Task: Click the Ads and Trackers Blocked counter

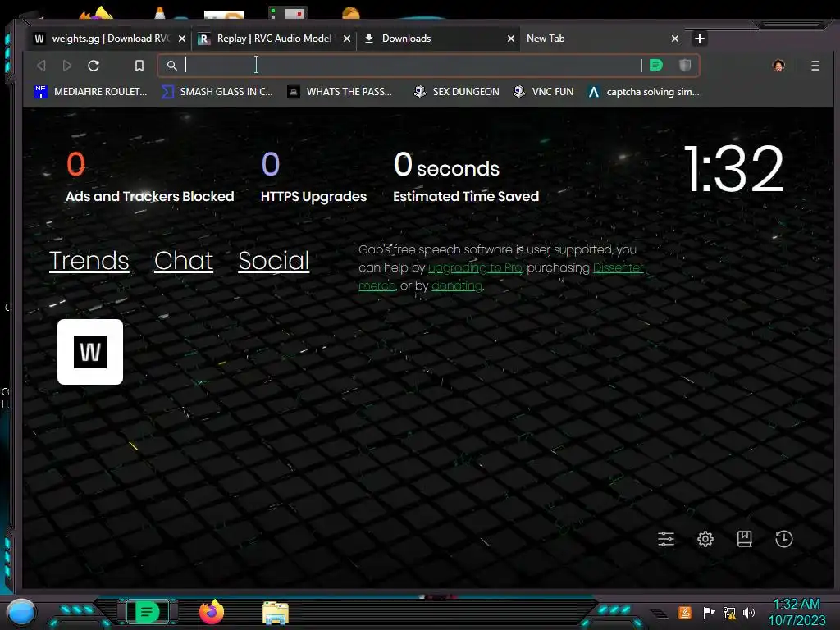Action: (x=149, y=177)
